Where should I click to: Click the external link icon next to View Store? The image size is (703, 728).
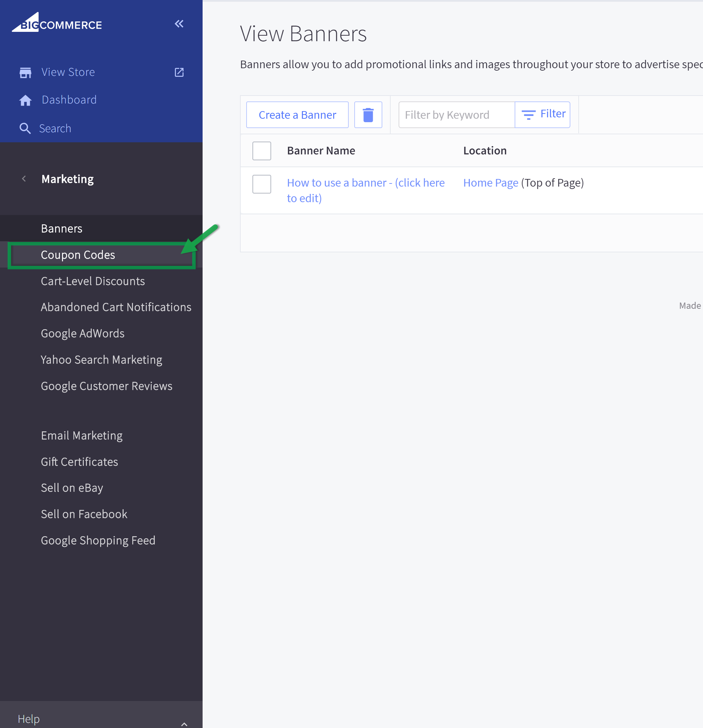tap(179, 72)
